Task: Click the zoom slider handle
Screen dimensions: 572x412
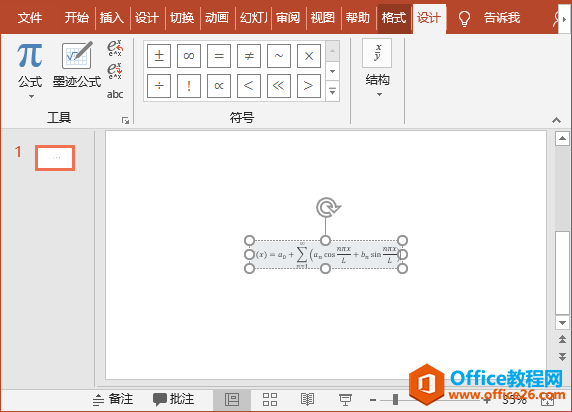Action: point(395,400)
